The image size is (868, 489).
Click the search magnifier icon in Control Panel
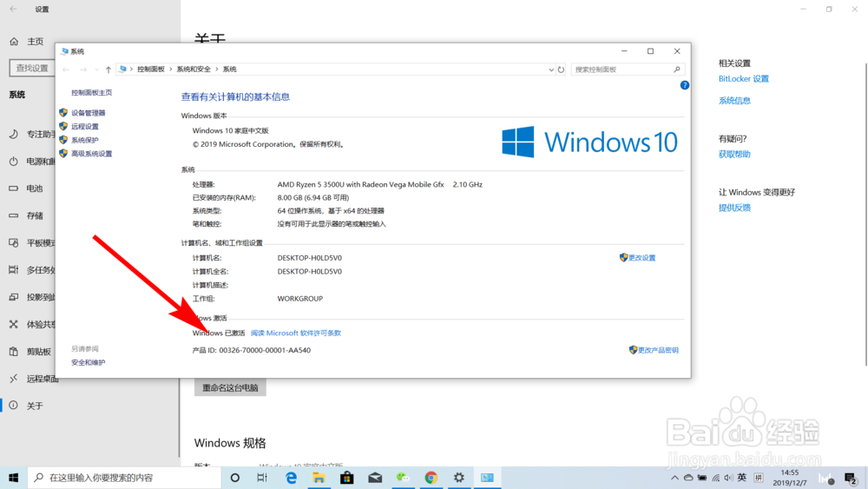point(677,69)
